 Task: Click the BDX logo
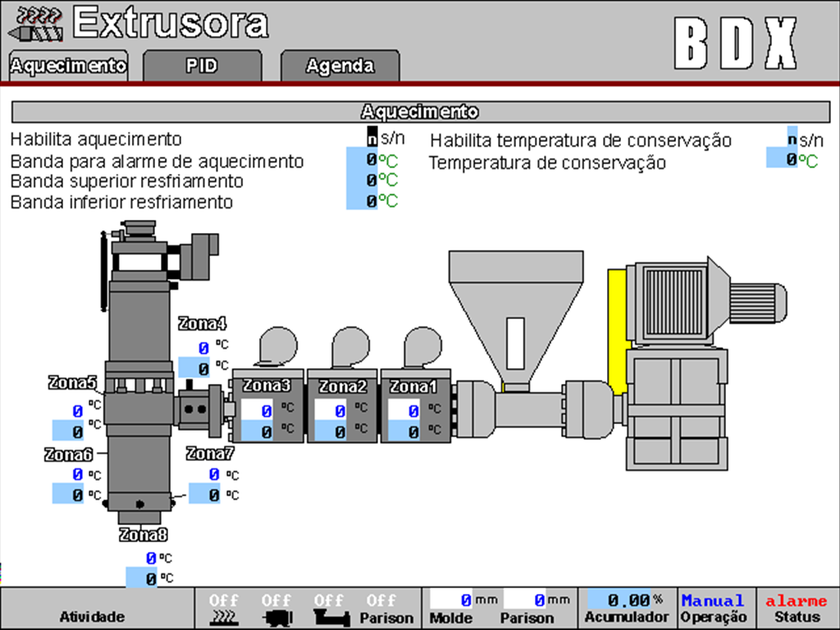(x=736, y=43)
